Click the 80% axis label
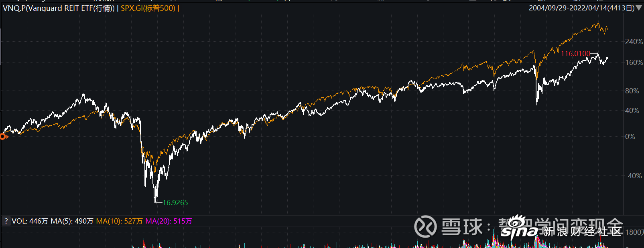 (632, 91)
